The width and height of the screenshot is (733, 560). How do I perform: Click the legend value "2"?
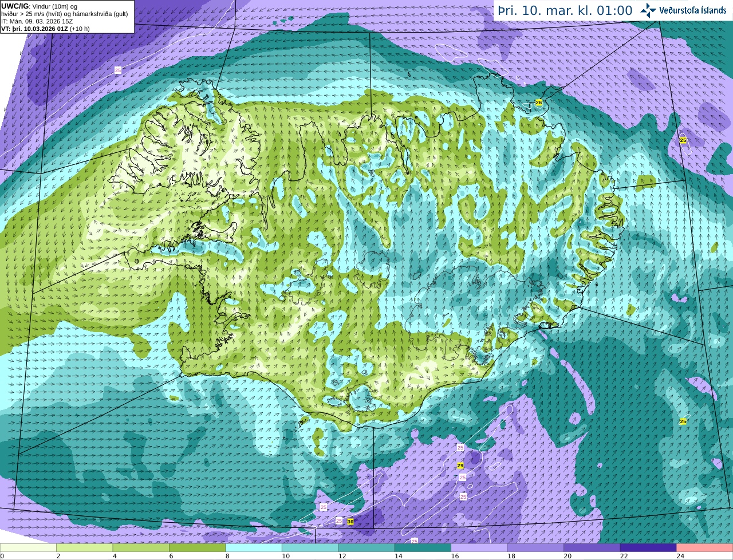coord(58,556)
